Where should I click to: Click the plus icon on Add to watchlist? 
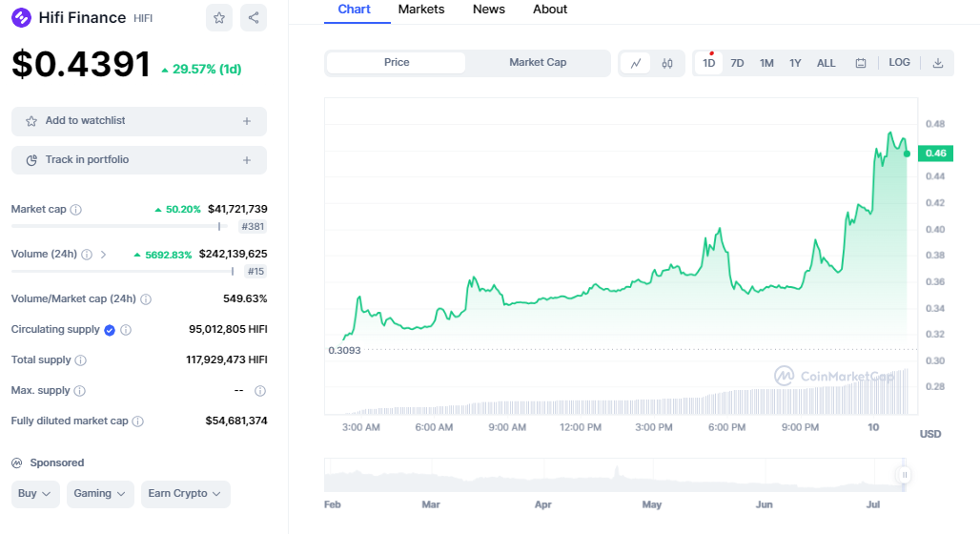click(x=247, y=121)
